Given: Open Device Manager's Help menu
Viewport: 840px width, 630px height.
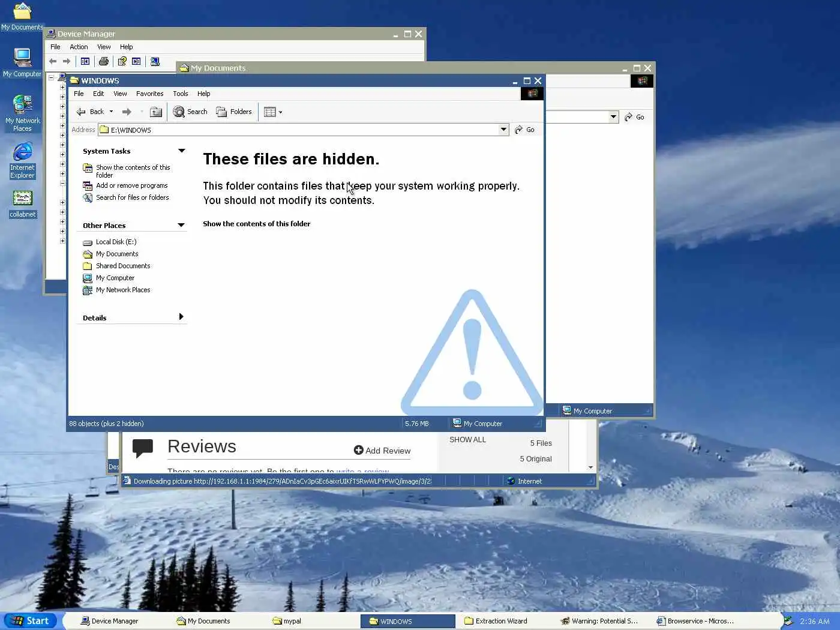Looking at the screenshot, I should [x=126, y=47].
